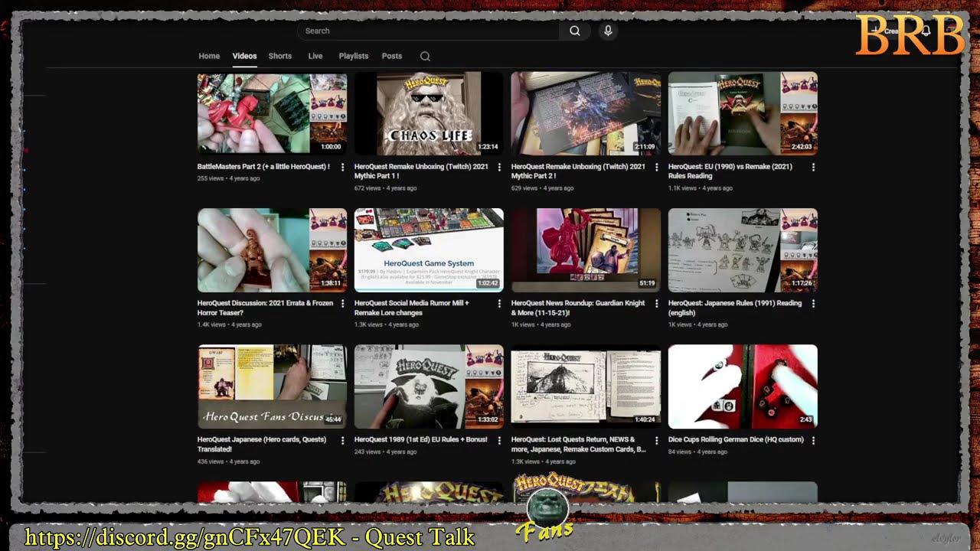Open options menu for Dice Cups Rolling video
Image resolution: width=980 pixels, height=551 pixels.
pyautogui.click(x=813, y=441)
